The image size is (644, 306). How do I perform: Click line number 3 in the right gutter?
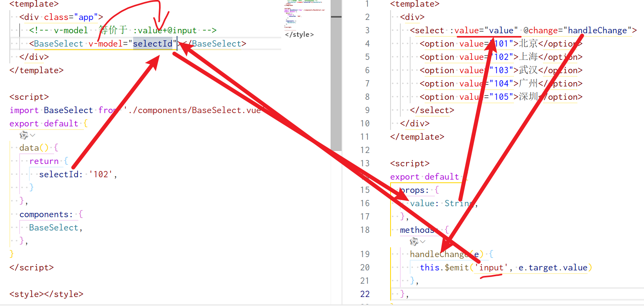[x=367, y=30]
